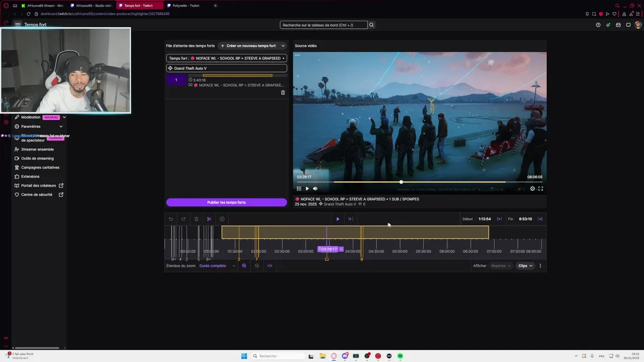Click the yellow selected segment in timeline

(355, 232)
